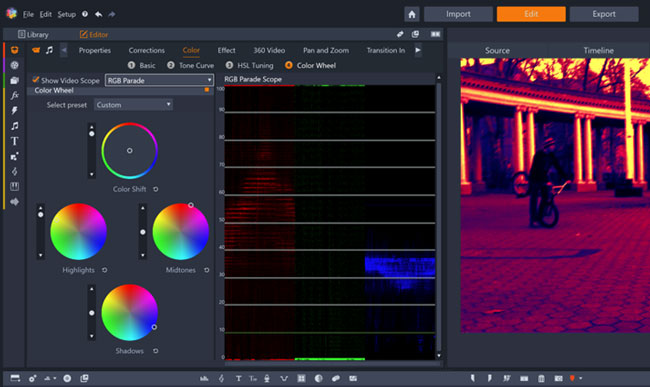Click the pin panel icon
Screen dimensions: 650x387
point(400,34)
